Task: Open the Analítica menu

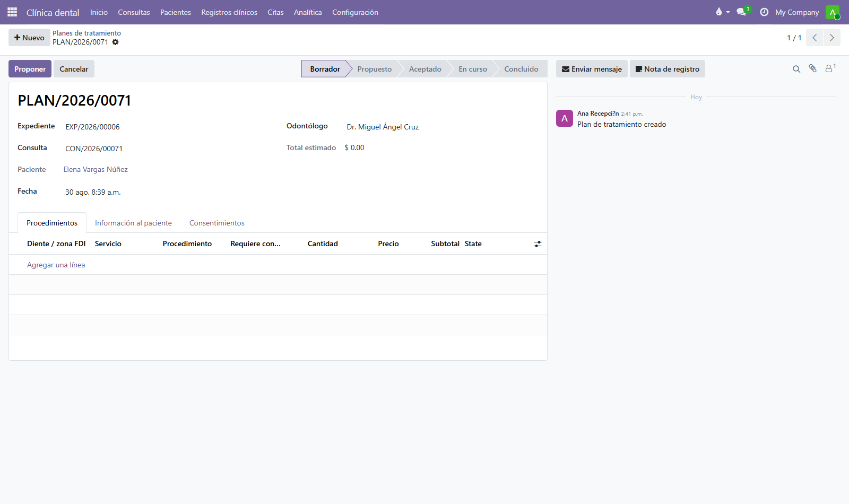Action: point(308,12)
